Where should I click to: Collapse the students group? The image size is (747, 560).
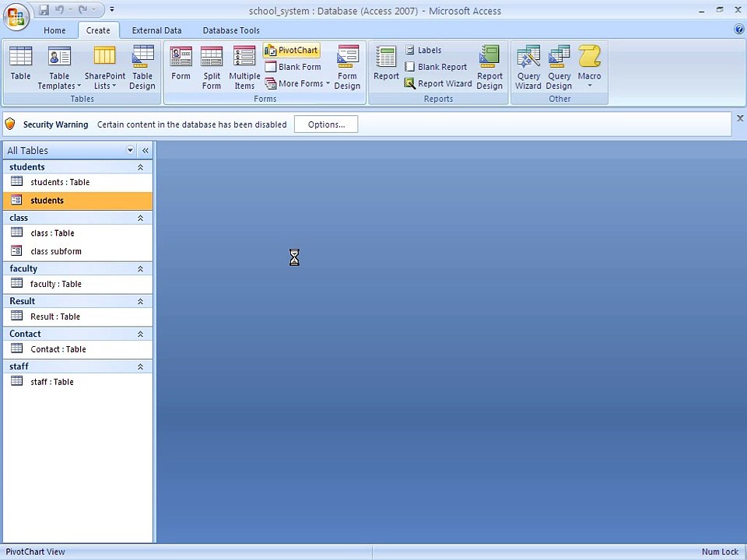click(141, 167)
